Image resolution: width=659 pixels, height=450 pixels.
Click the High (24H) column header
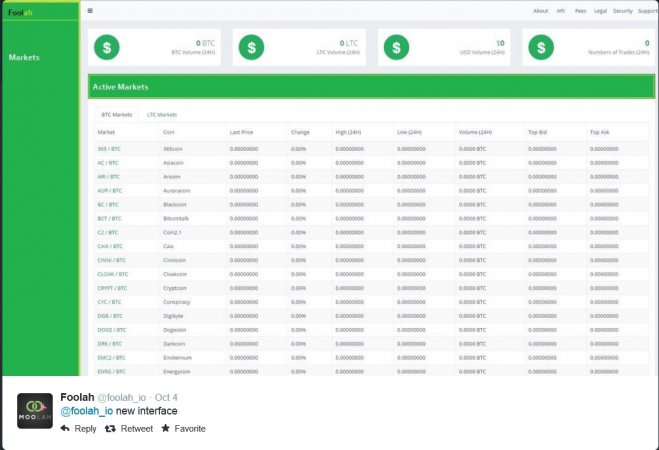pyautogui.click(x=348, y=132)
